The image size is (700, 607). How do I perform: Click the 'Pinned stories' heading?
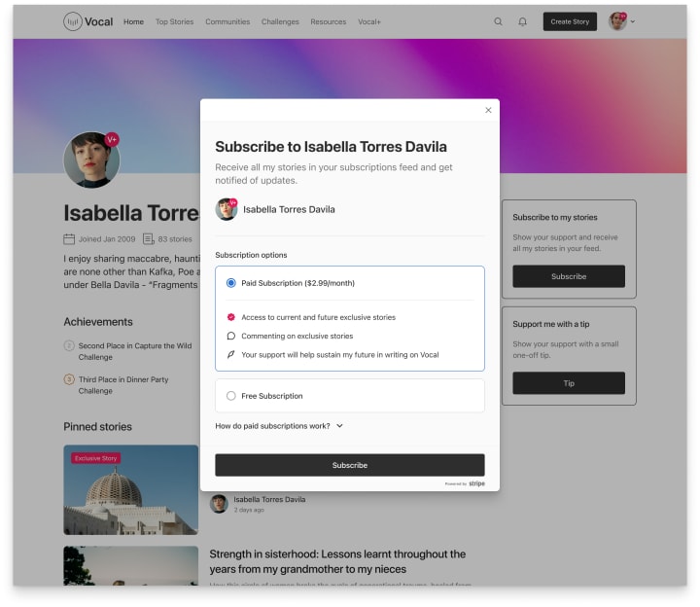click(97, 426)
